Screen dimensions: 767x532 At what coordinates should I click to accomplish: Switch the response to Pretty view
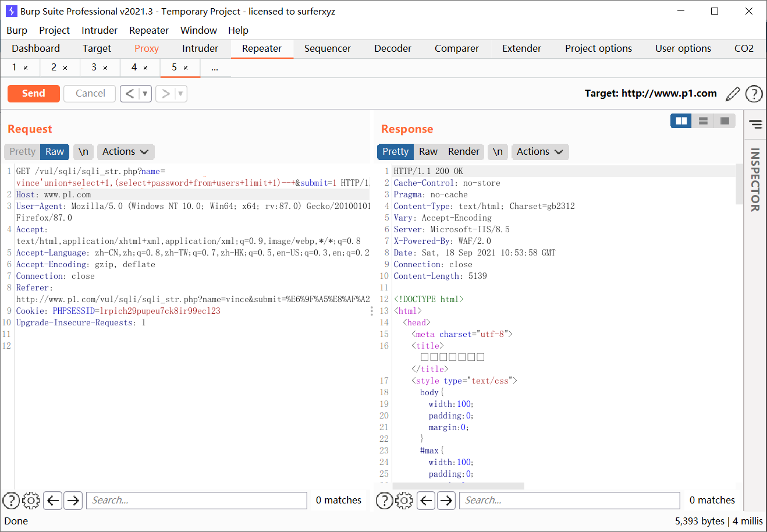[395, 152]
